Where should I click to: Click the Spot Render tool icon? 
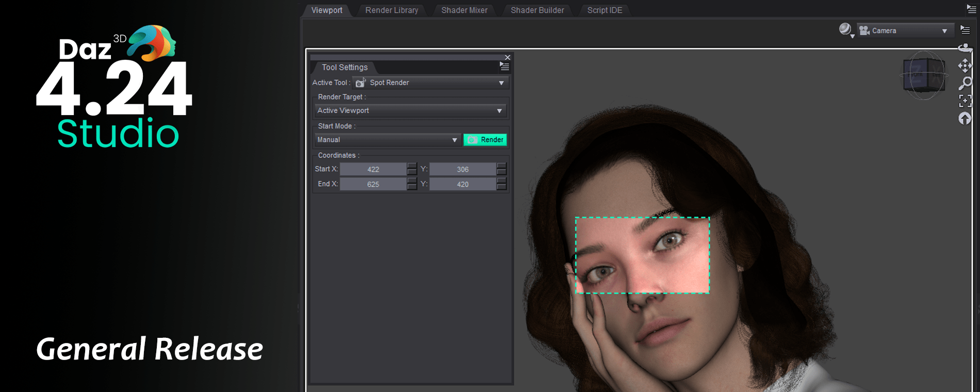(x=361, y=83)
